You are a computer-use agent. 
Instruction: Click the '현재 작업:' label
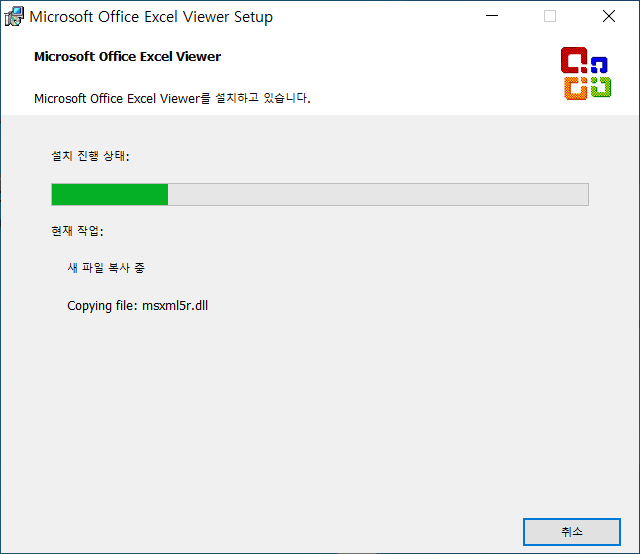click(x=77, y=231)
